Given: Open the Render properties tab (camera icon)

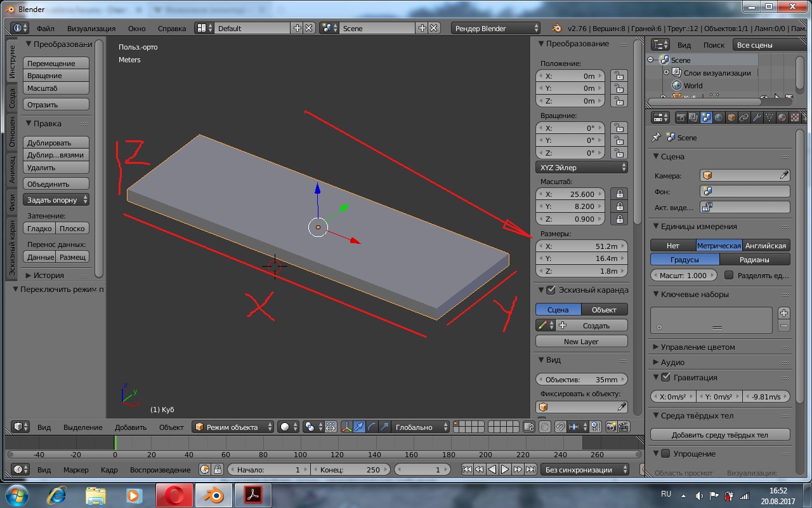Looking at the screenshot, I should pyautogui.click(x=681, y=117).
